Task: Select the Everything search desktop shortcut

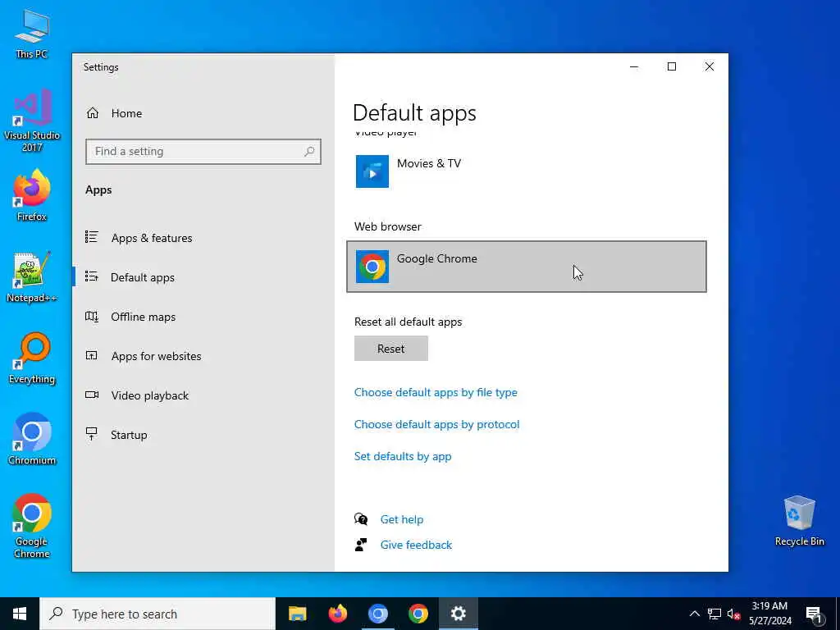Action: tap(32, 358)
